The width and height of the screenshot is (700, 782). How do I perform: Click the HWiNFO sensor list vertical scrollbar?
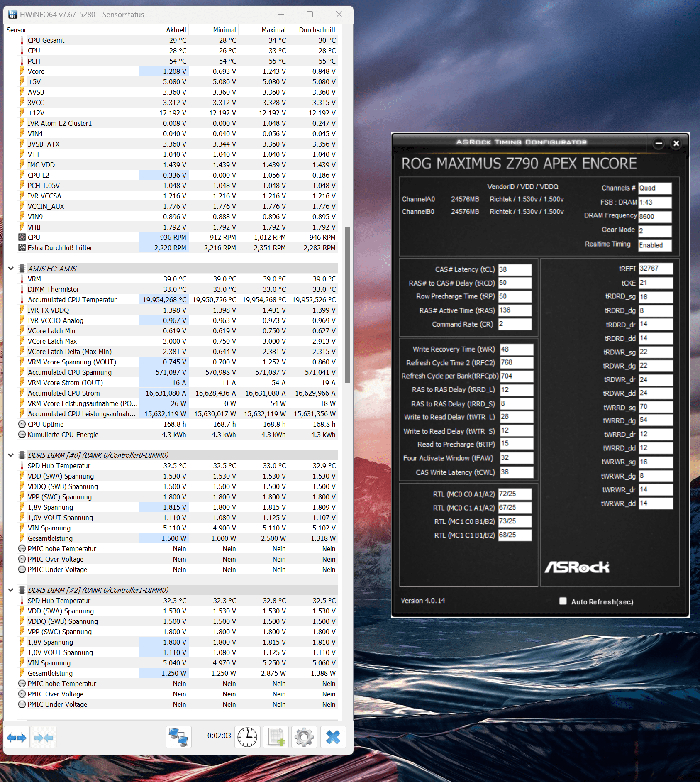click(348, 305)
